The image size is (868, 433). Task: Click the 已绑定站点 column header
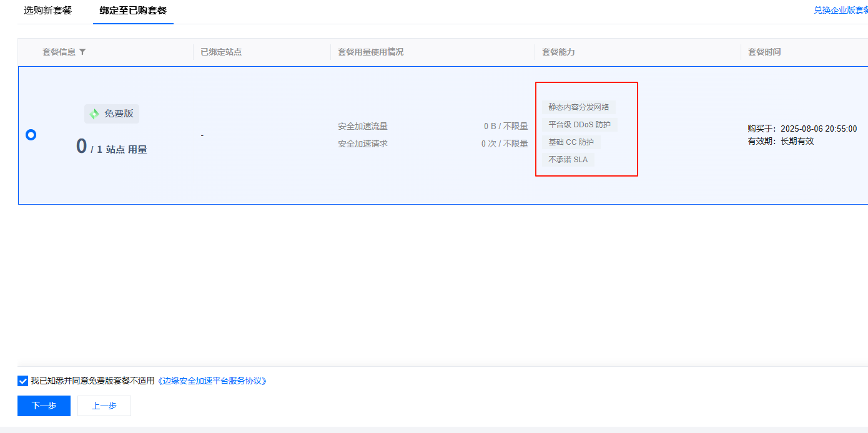(x=221, y=52)
